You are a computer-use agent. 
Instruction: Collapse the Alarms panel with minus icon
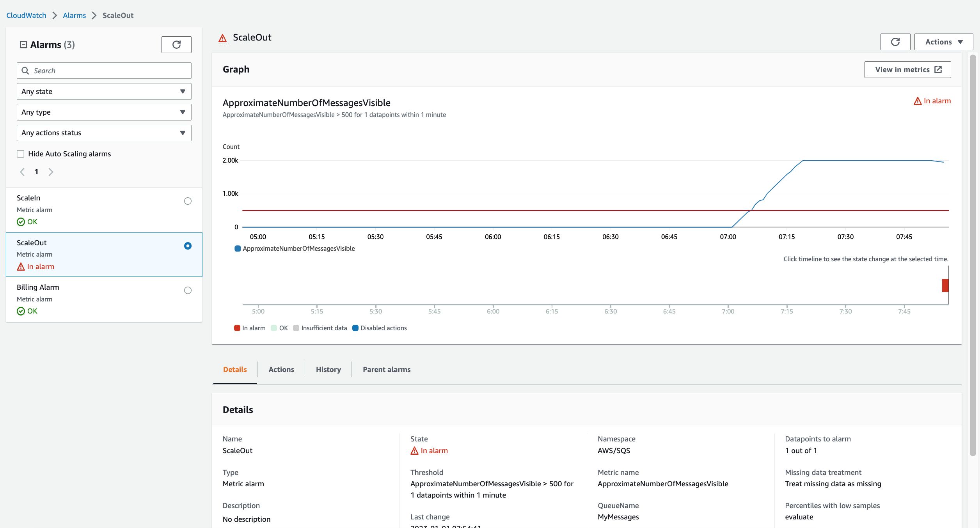pos(23,45)
